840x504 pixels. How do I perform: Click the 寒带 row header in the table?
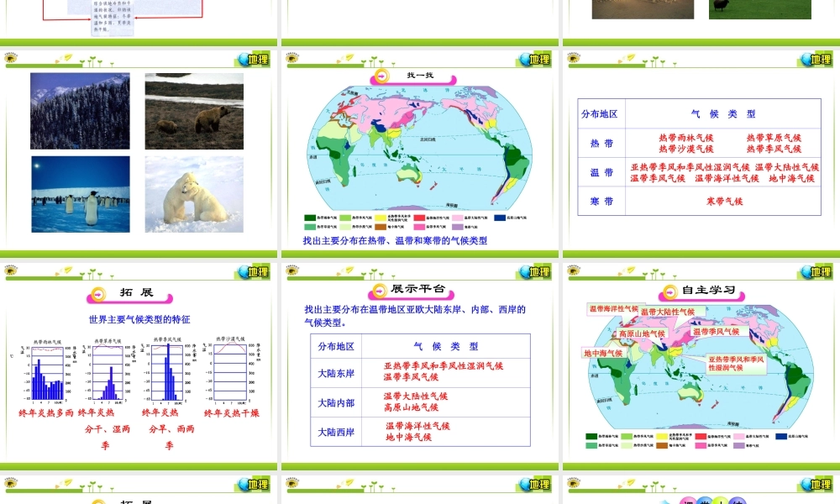click(601, 202)
